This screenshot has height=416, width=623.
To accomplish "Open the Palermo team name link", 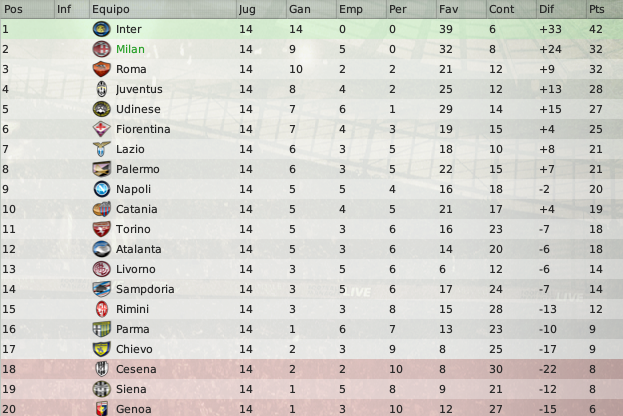I will pos(137,169).
